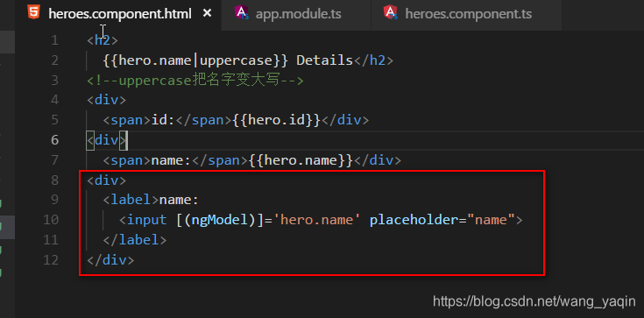644x318 pixels.
Task: Click the opening label tag on line 9
Action: 131,200
